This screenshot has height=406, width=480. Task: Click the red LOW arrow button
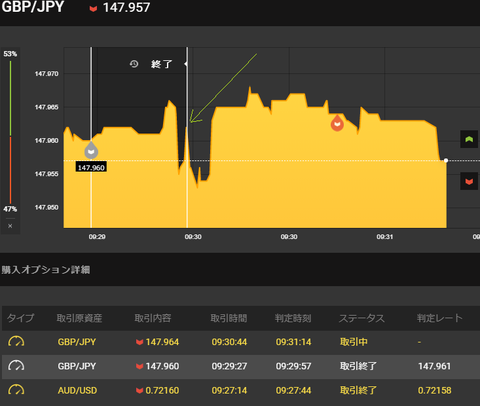click(469, 181)
